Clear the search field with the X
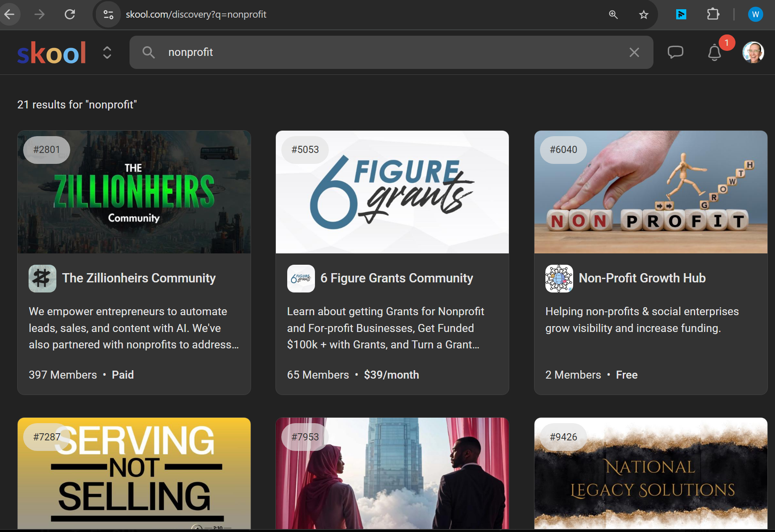Image resolution: width=775 pixels, height=532 pixels. click(634, 52)
